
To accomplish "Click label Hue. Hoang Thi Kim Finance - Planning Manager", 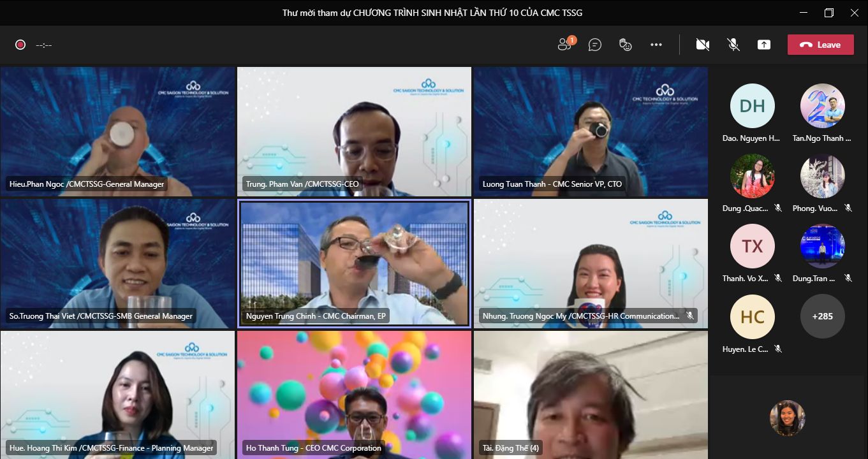I will click(111, 448).
